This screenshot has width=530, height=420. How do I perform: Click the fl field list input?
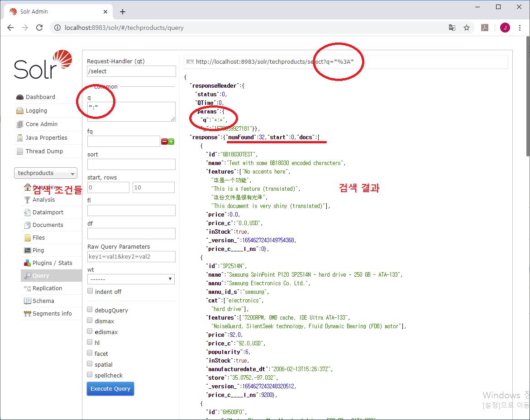coord(132,210)
